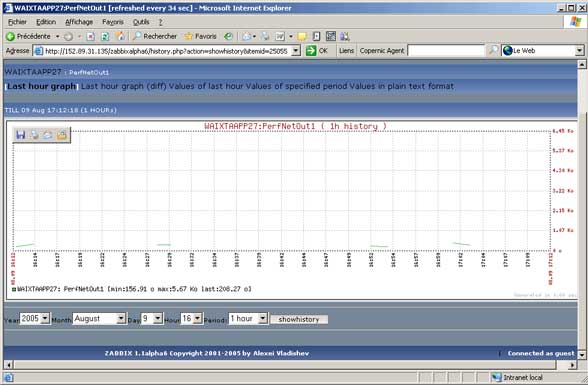588x385 pixels.
Task: Open the Month dropdown showing August
Action: 99,319
